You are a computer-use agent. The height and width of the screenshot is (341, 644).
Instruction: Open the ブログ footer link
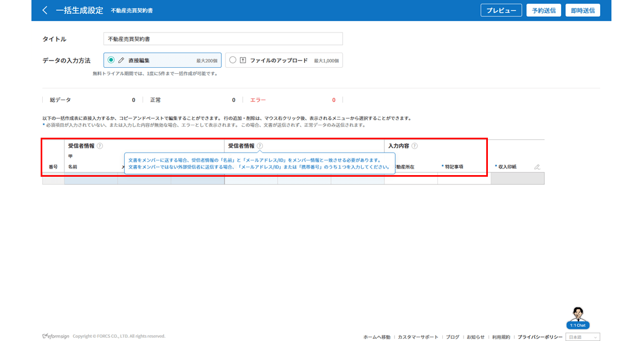[x=453, y=337]
